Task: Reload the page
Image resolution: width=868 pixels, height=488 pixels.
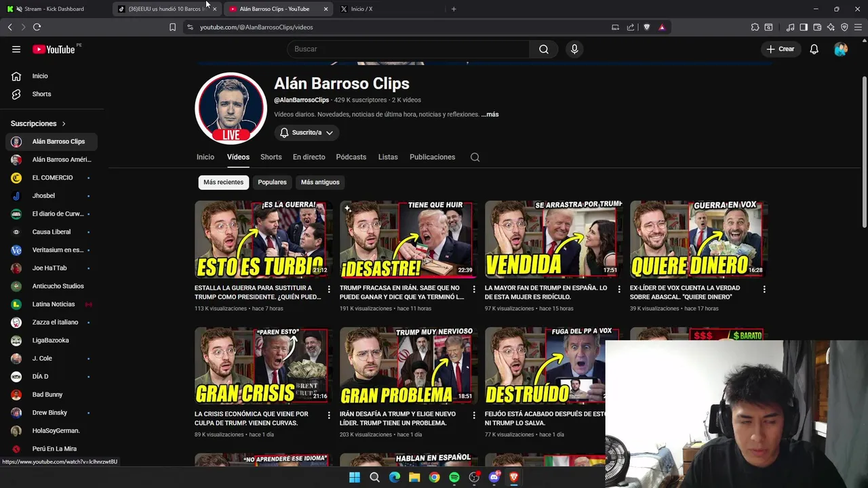Action: tap(37, 27)
